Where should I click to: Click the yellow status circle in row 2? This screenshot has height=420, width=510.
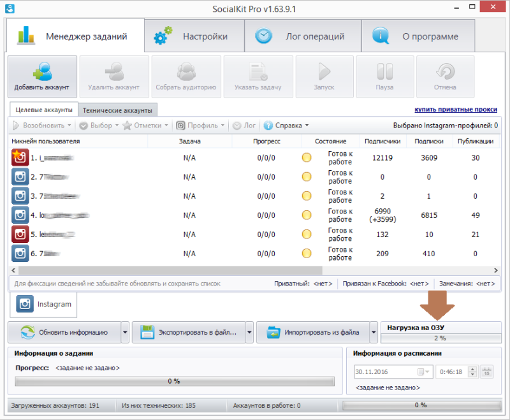307,177
